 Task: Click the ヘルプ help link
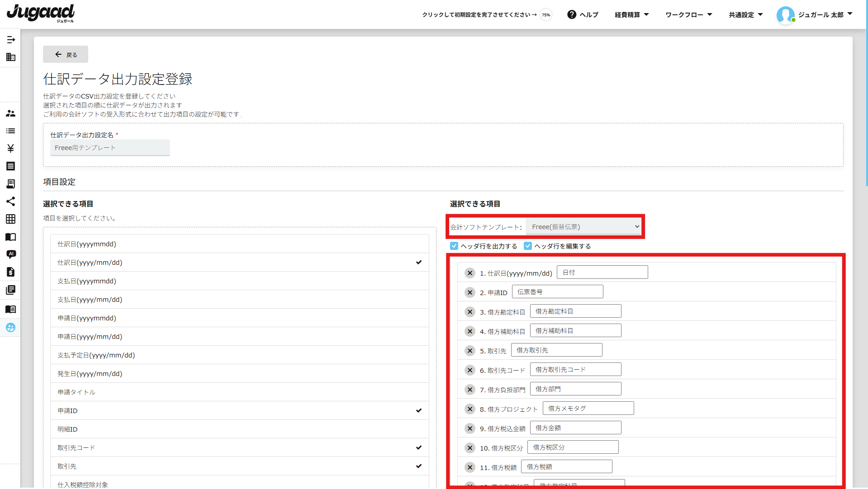click(x=583, y=15)
